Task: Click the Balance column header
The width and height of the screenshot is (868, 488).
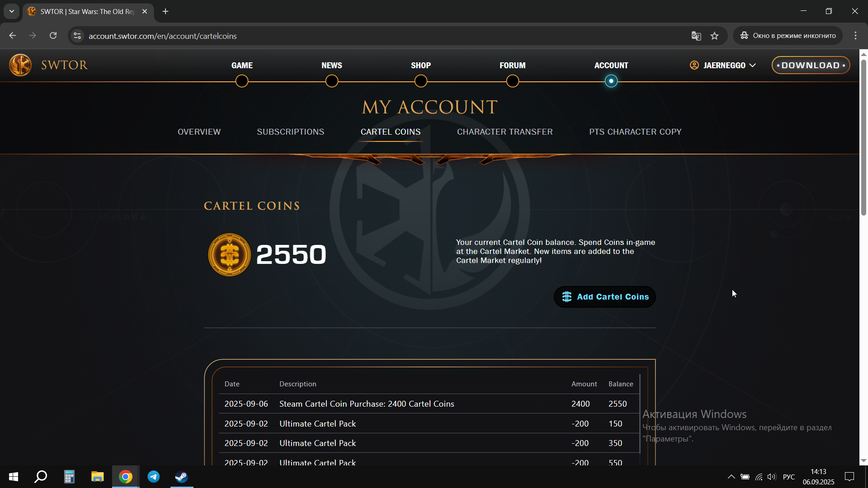Action: [621, 384]
